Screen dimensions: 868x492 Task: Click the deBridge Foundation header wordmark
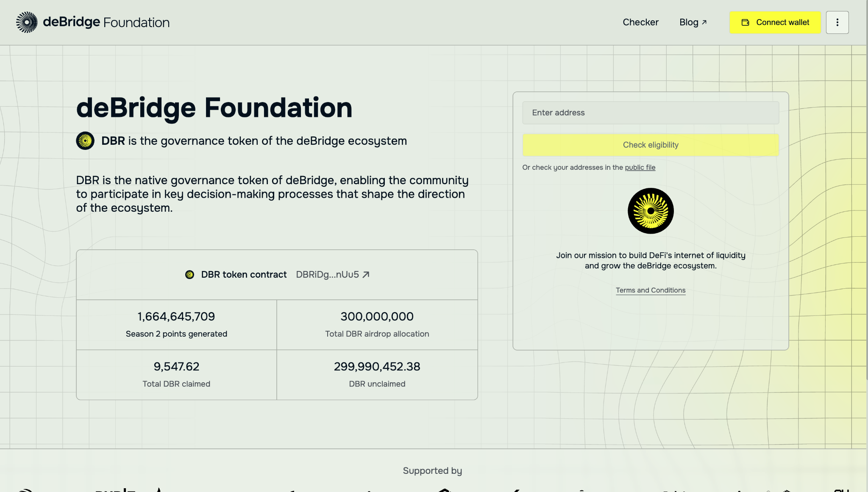[x=106, y=22]
